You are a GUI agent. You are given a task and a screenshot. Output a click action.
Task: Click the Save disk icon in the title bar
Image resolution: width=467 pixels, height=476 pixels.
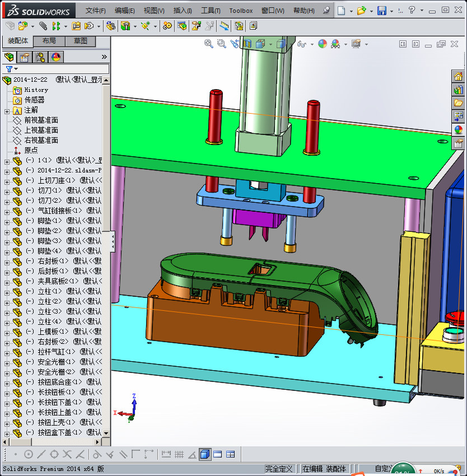pyautogui.click(x=382, y=11)
